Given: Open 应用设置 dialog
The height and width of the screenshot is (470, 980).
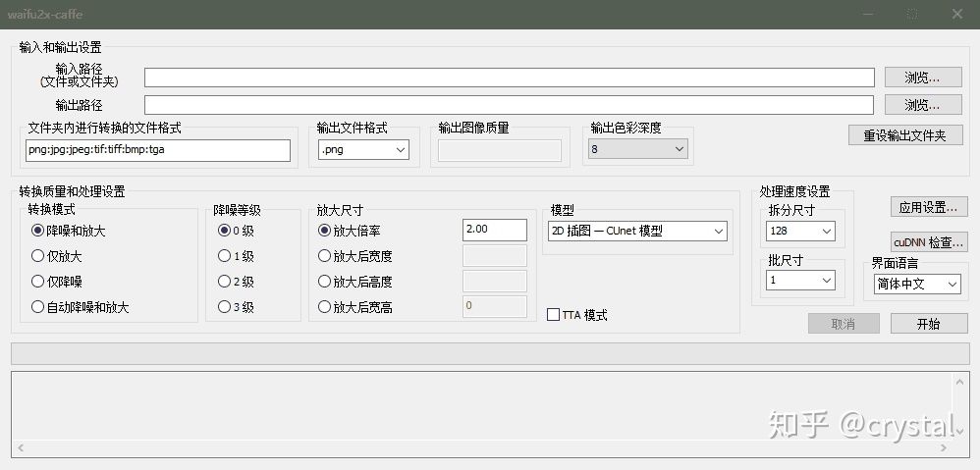Looking at the screenshot, I should (x=929, y=207).
